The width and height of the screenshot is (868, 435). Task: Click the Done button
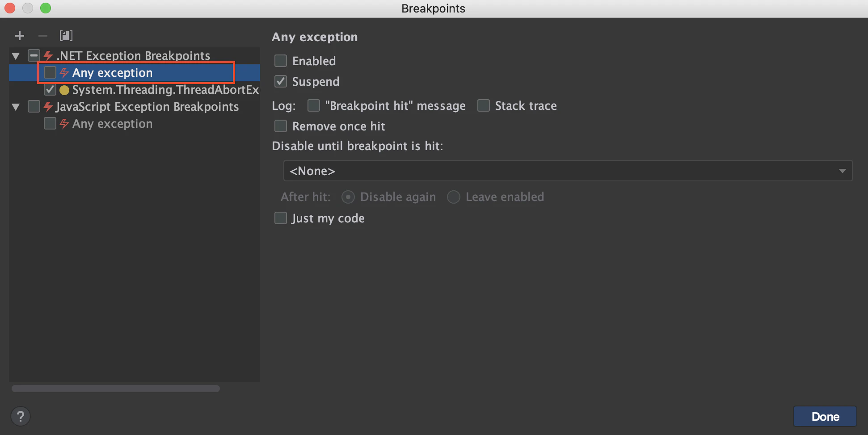825,416
